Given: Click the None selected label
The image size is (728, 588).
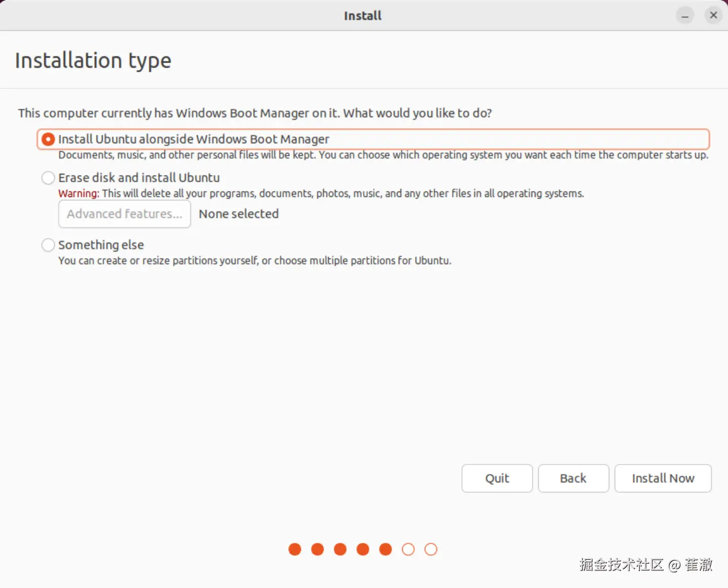Looking at the screenshot, I should tap(239, 214).
